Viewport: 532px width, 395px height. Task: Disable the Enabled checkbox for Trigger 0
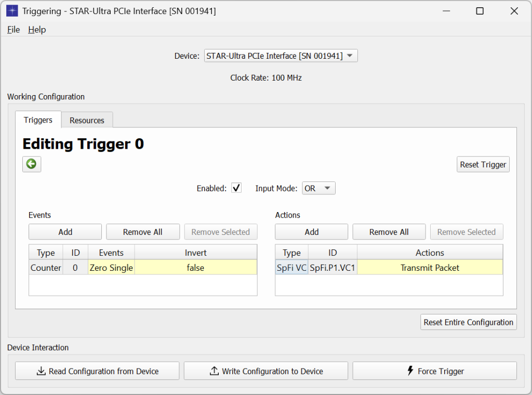[x=236, y=188]
